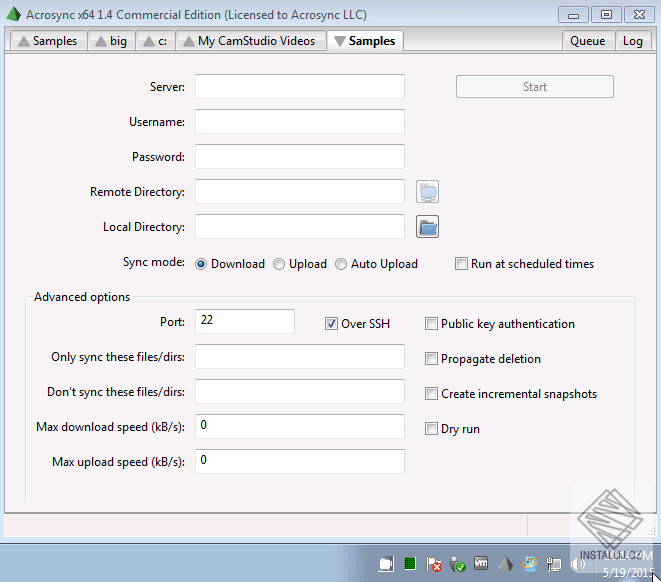This screenshot has height=582, width=661.
Task: Open the big profile tab
Action: point(112,41)
